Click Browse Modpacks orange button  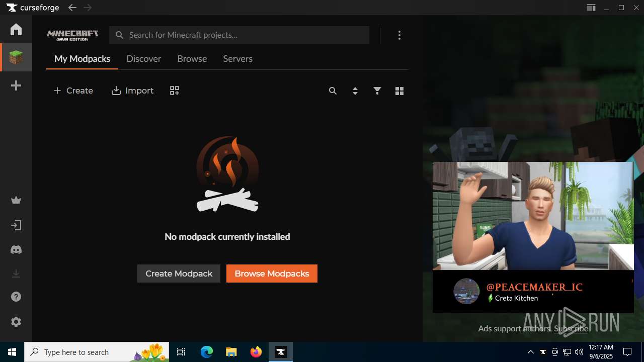tap(272, 274)
